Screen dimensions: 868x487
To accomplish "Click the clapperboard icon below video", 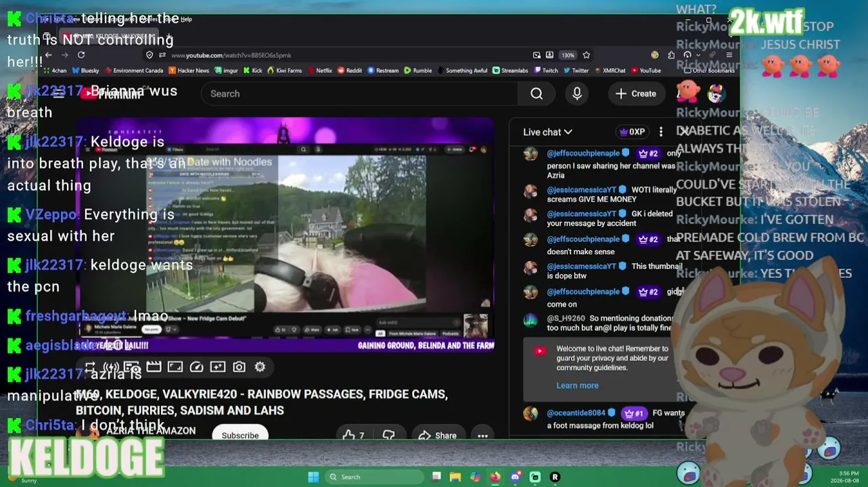I will [154, 367].
